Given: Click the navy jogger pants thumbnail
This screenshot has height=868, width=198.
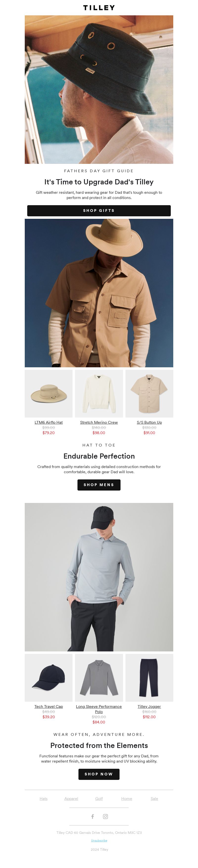Looking at the screenshot, I should 149,678.
